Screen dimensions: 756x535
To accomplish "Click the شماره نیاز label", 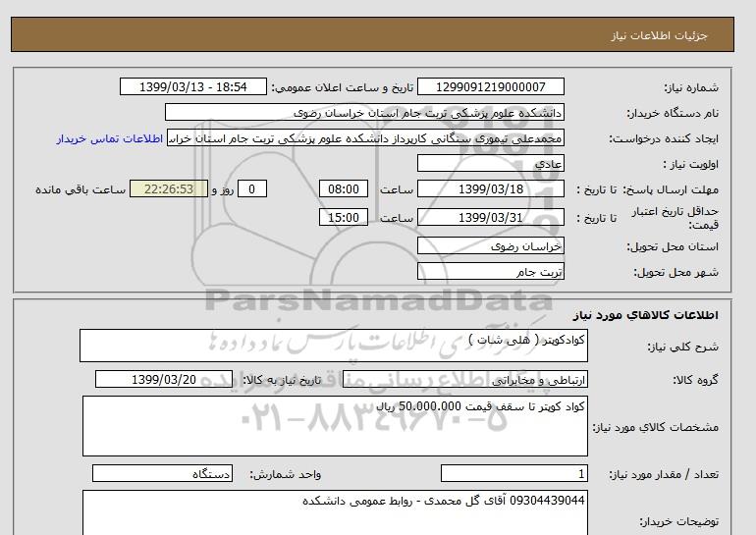I will point(691,87).
